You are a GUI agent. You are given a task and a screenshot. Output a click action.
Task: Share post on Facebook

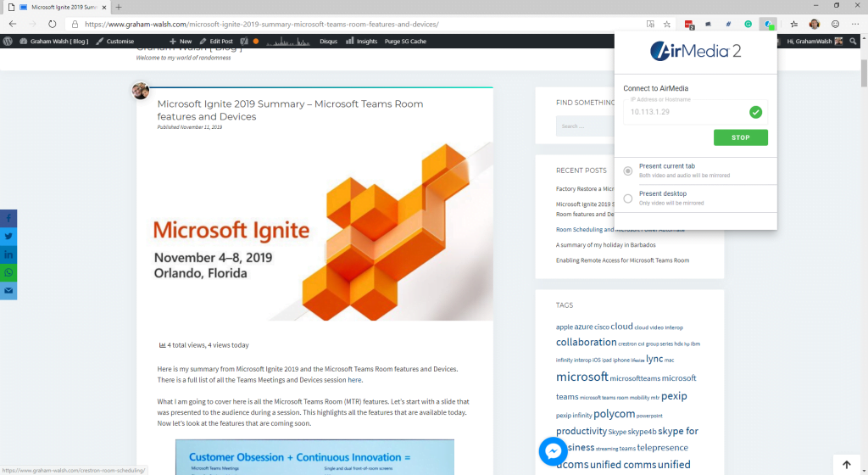point(8,218)
